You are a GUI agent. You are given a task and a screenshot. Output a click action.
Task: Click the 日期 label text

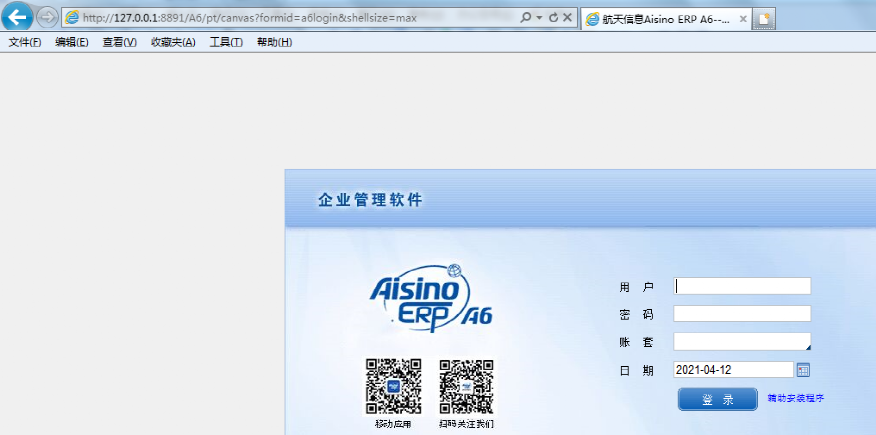pos(636,370)
